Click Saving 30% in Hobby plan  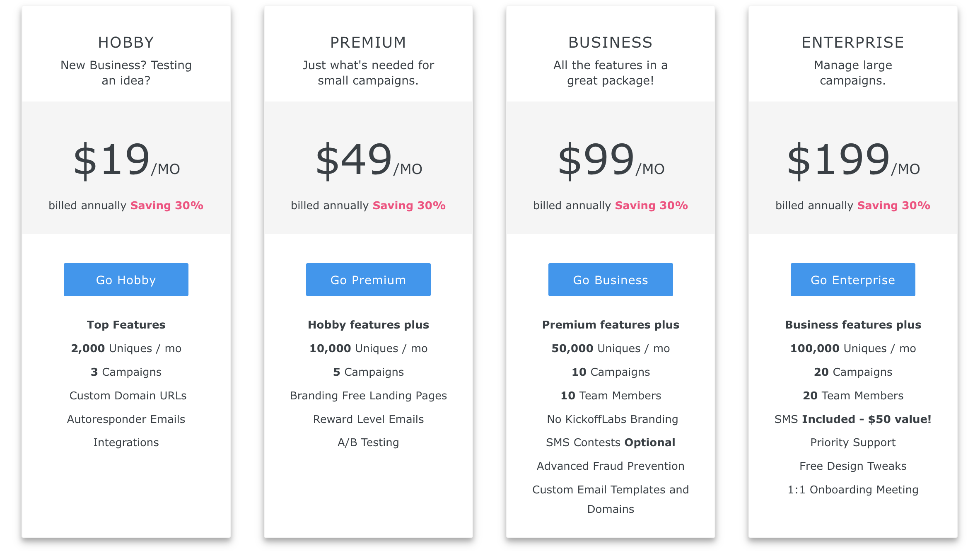pyautogui.click(x=167, y=205)
